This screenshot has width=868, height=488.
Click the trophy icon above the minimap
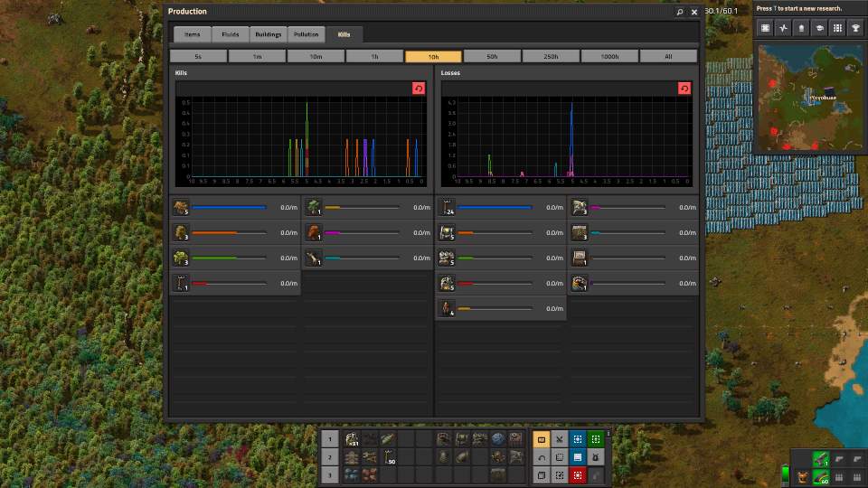pos(856,28)
